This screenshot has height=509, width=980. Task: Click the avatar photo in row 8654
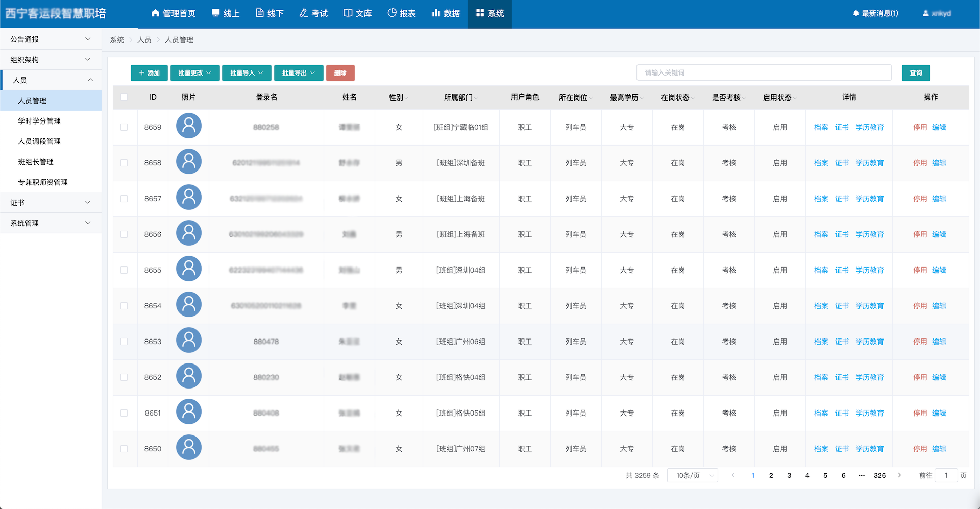pyautogui.click(x=189, y=305)
